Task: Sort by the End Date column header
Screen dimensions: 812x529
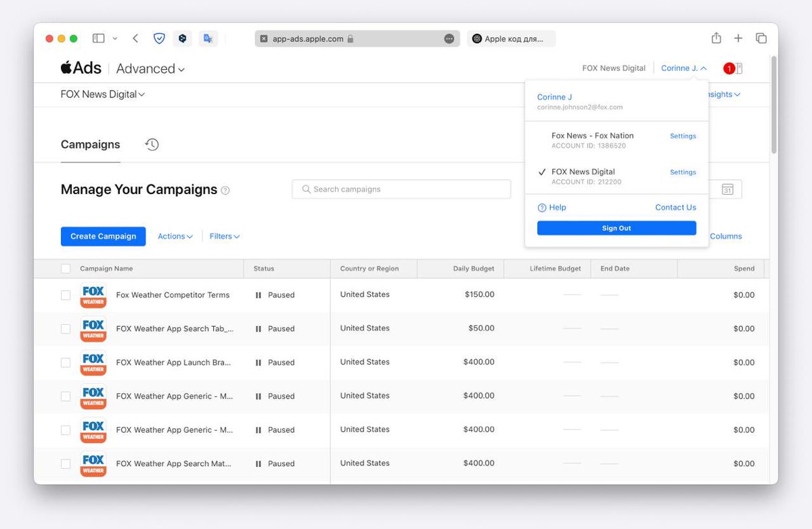Action: (615, 269)
